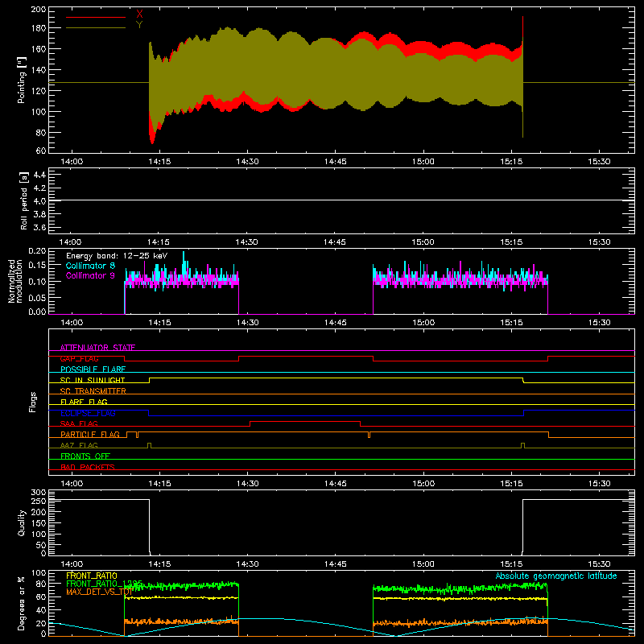Click the POSSIBLE_FLARE flag label

93,369
